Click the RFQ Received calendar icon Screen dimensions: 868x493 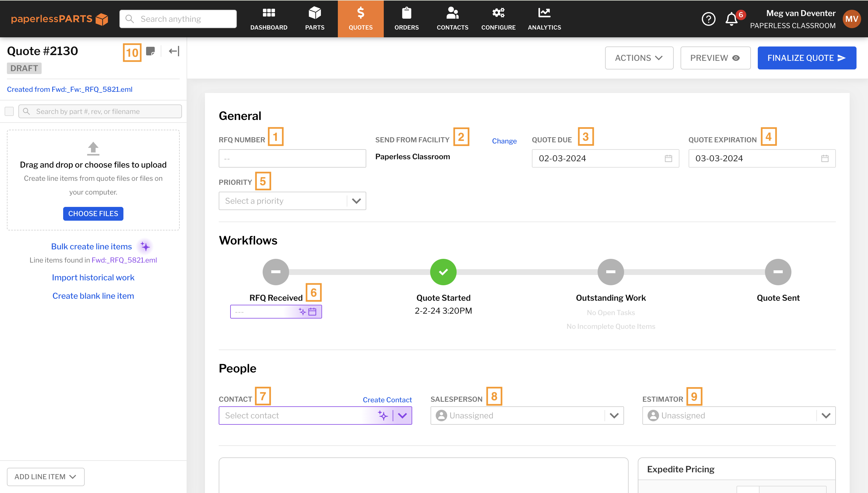[x=312, y=312]
